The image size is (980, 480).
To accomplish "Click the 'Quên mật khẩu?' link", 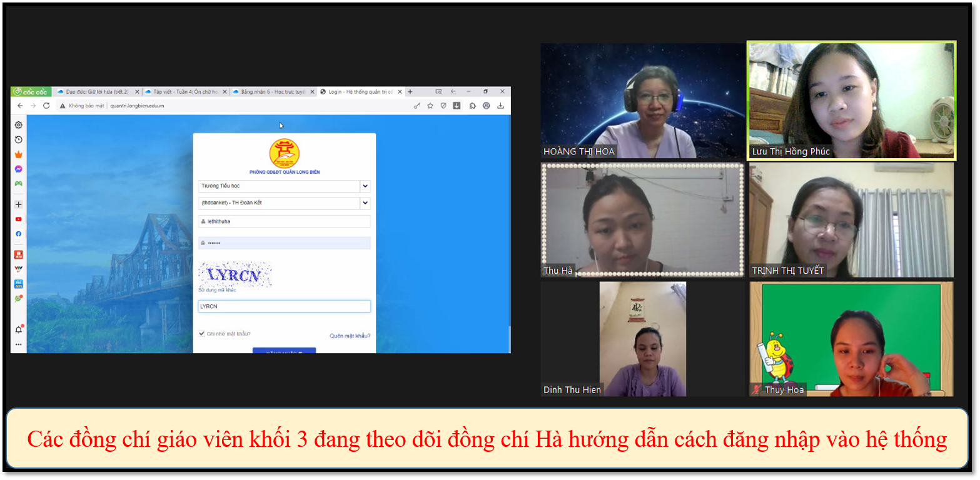I will (x=350, y=336).
